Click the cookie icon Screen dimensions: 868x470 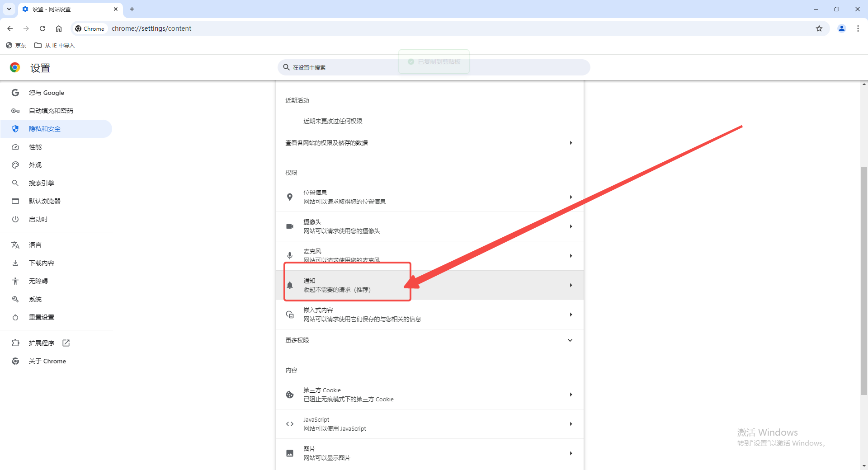(x=290, y=395)
